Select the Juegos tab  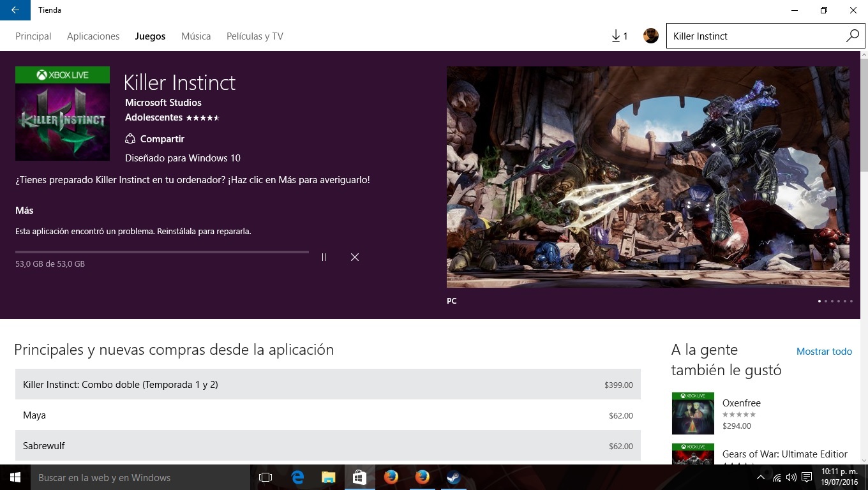click(x=150, y=36)
